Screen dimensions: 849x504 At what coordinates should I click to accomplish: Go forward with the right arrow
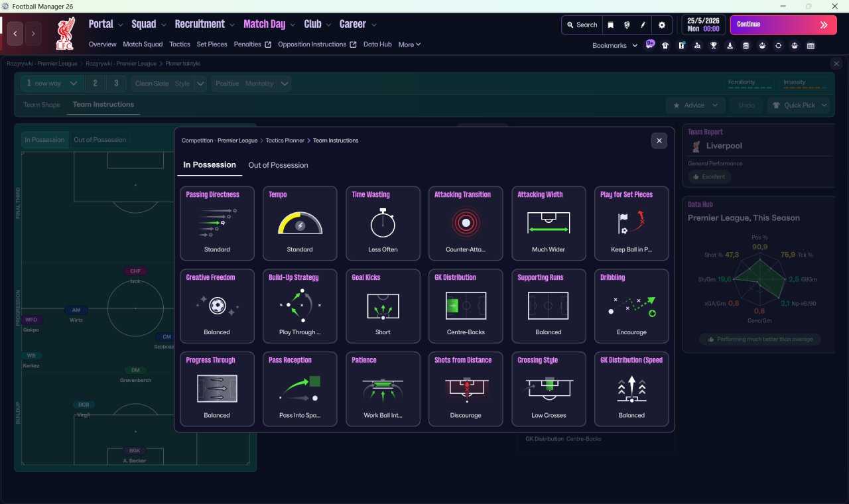pyautogui.click(x=33, y=33)
